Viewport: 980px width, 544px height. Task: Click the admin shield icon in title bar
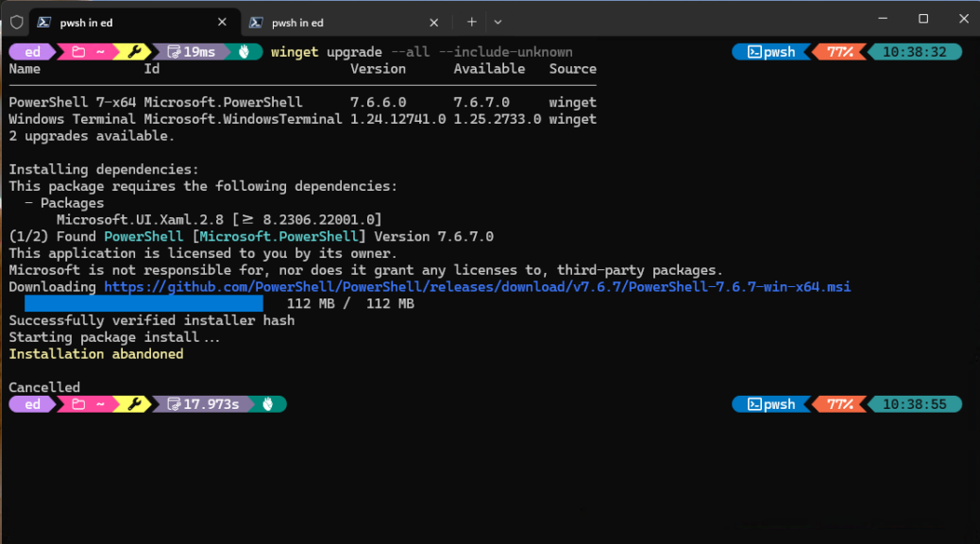point(17,23)
